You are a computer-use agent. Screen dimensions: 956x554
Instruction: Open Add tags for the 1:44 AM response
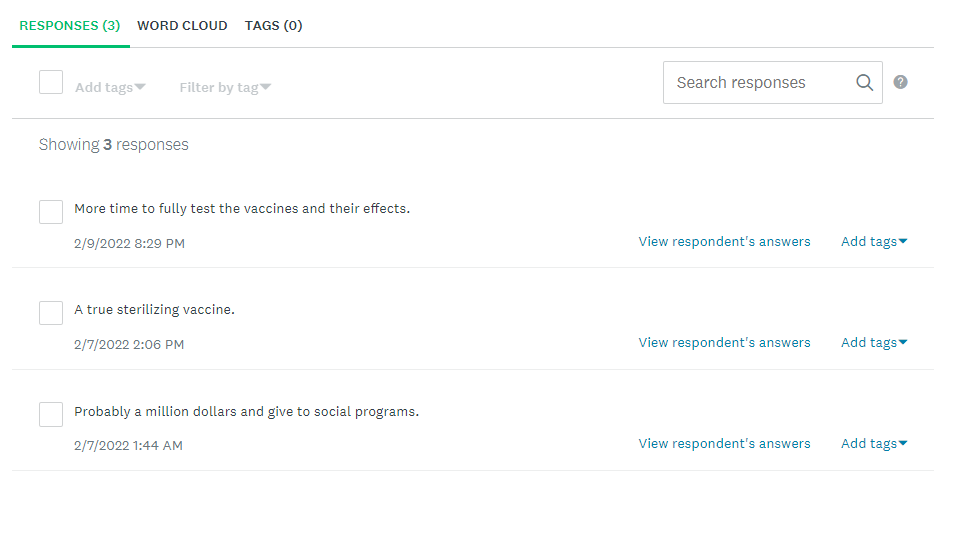[x=874, y=443]
